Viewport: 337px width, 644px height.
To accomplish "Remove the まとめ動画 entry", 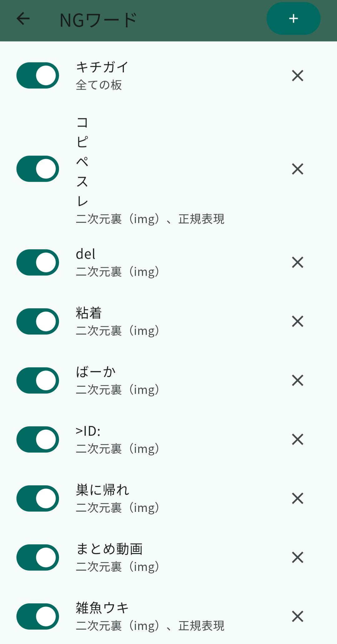I will coord(297,557).
